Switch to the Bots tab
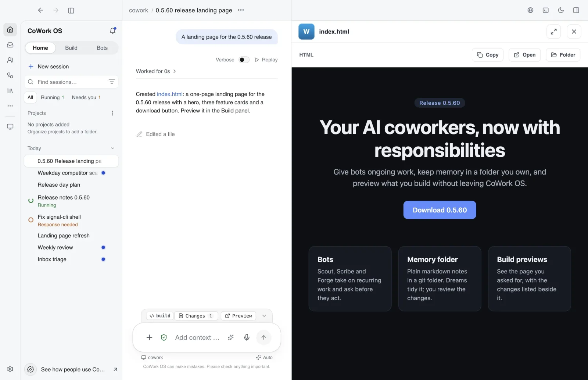 click(x=102, y=48)
